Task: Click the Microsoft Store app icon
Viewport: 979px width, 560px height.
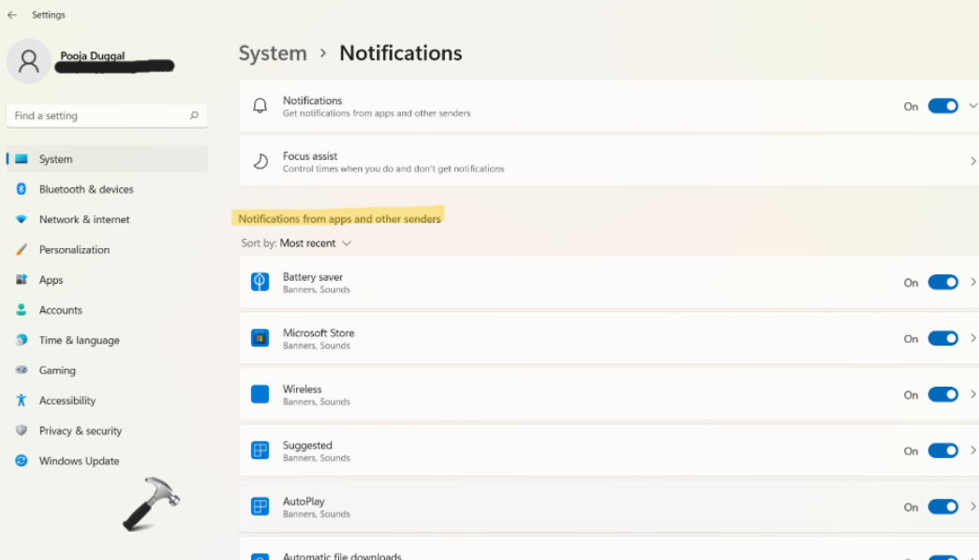Action: 260,338
